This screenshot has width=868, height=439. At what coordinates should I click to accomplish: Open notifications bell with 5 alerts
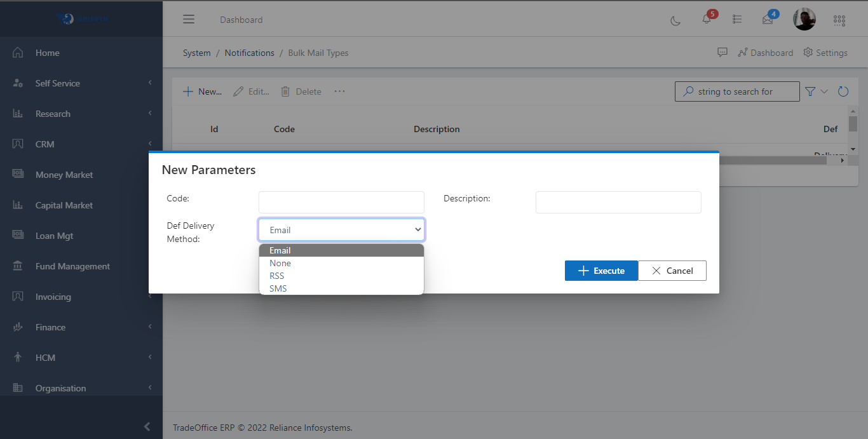[707, 20]
